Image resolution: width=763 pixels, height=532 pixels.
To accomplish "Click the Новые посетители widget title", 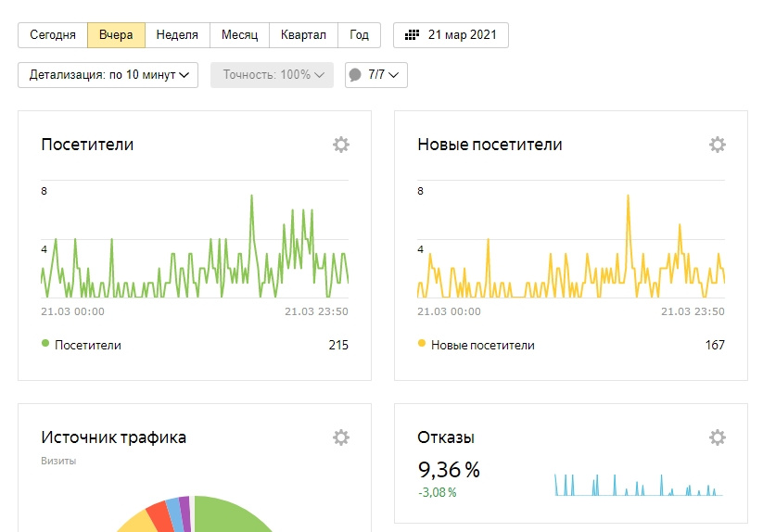I will point(490,145).
